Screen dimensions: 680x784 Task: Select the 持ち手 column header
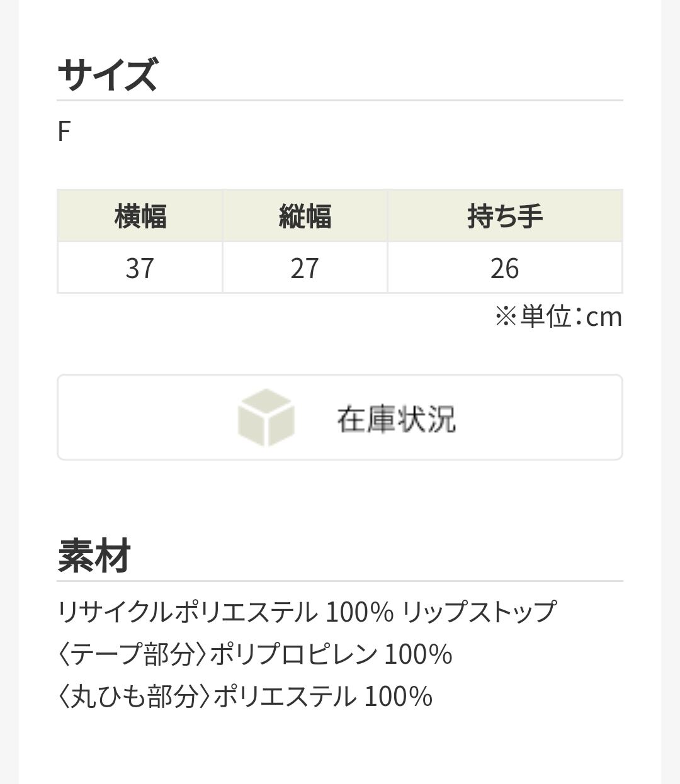tap(505, 216)
